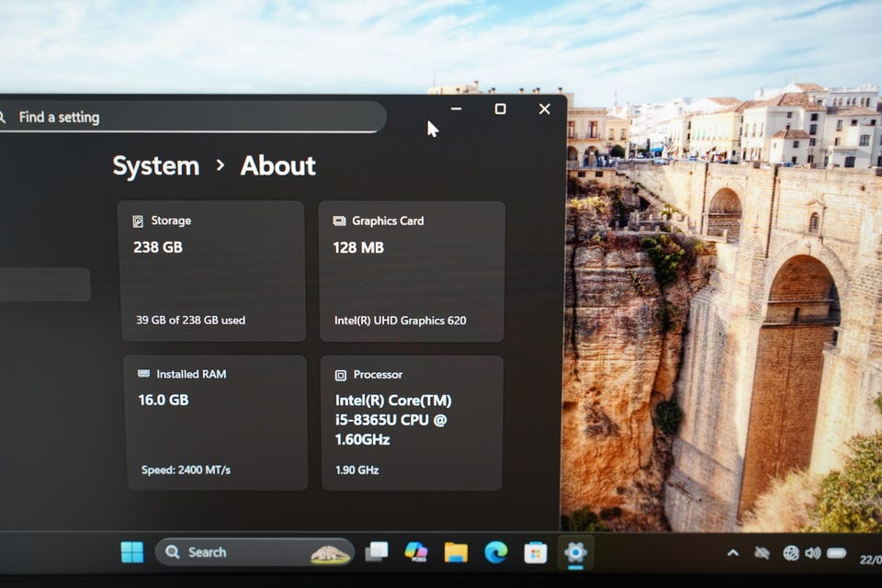Click the selected sidebar item highlight

45,284
